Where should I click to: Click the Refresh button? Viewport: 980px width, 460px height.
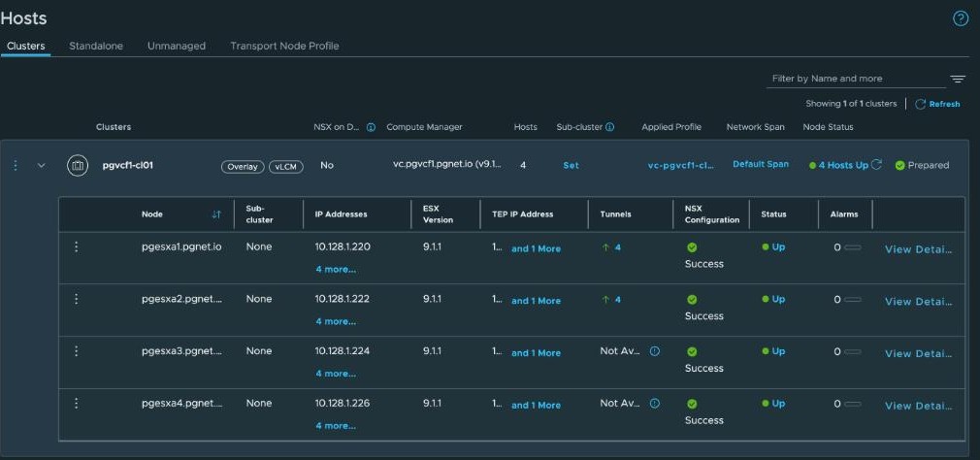[937, 105]
